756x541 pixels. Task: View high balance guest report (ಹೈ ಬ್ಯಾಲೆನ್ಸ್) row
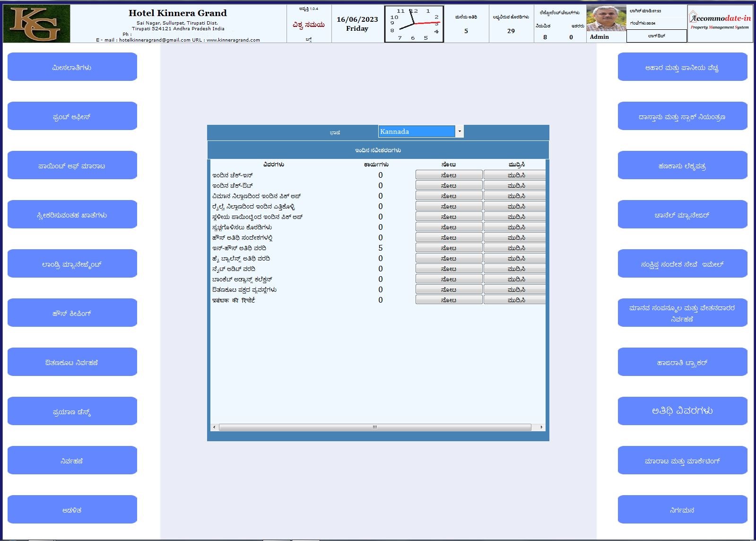[449, 258]
